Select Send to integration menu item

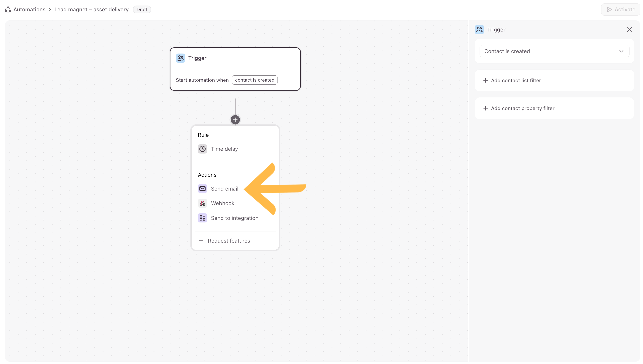[235, 218]
